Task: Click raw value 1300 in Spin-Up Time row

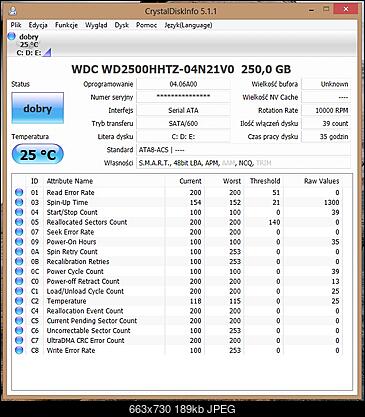Action: [x=331, y=202]
